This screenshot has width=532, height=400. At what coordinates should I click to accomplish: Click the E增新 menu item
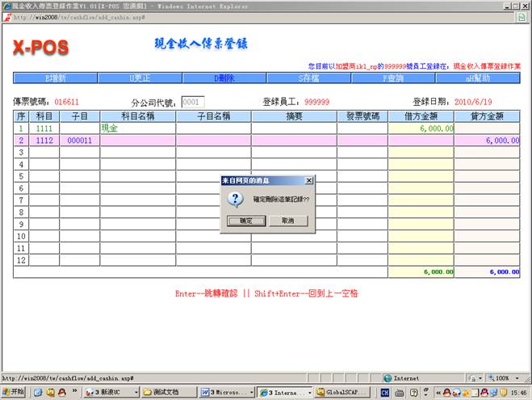point(55,78)
